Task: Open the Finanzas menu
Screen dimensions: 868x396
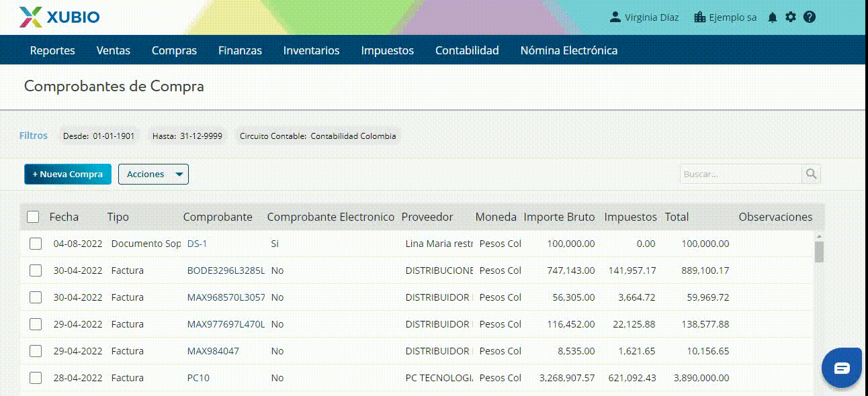Action: pyautogui.click(x=240, y=50)
